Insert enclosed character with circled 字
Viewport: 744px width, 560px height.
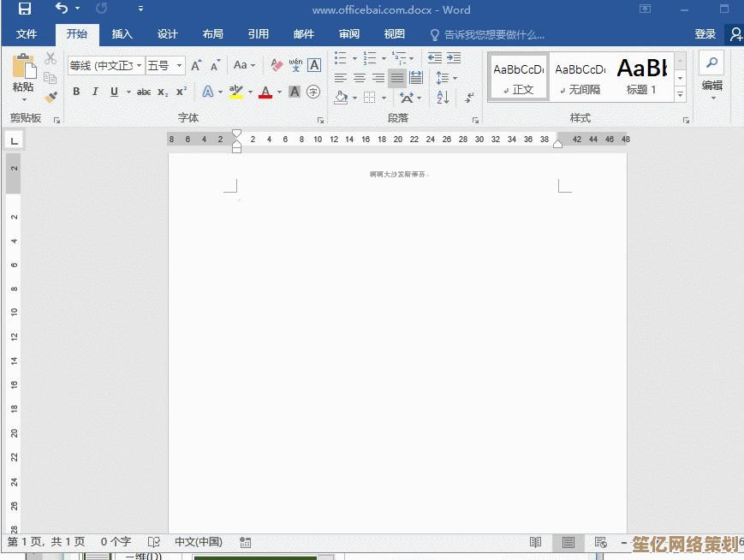click(x=313, y=92)
